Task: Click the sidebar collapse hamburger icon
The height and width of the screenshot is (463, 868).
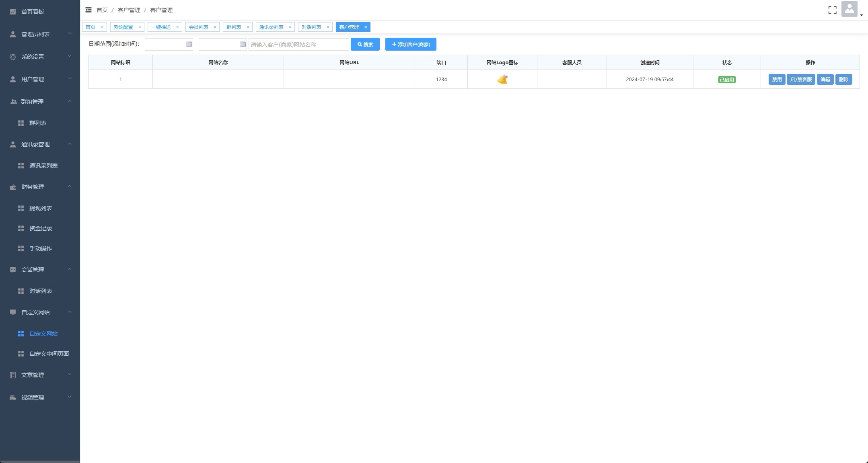Action: tap(88, 10)
